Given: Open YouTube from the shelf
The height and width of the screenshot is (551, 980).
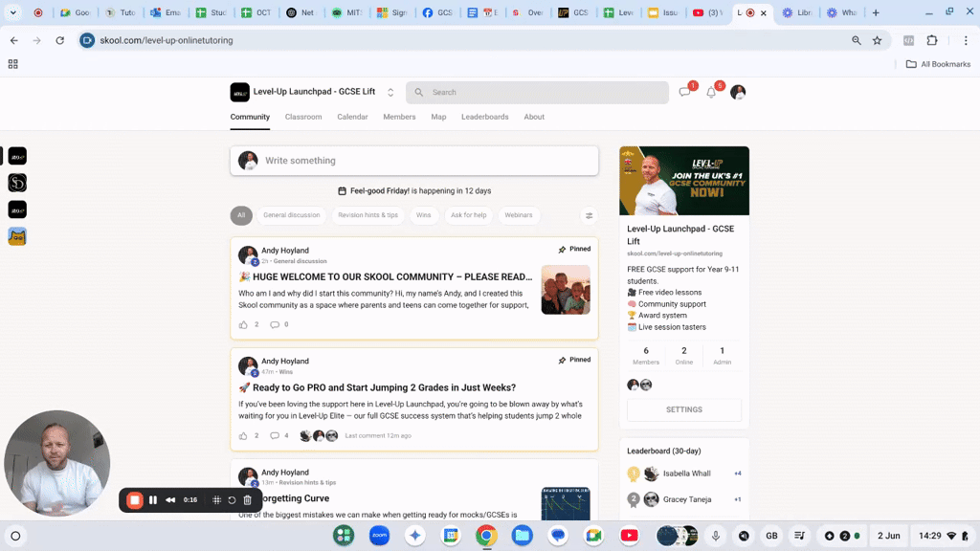Looking at the screenshot, I should pos(630,536).
